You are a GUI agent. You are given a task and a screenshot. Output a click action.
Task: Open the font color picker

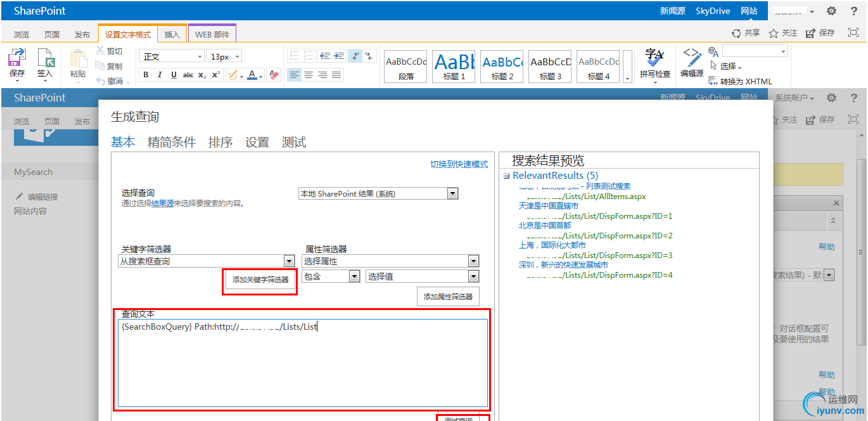click(x=254, y=75)
